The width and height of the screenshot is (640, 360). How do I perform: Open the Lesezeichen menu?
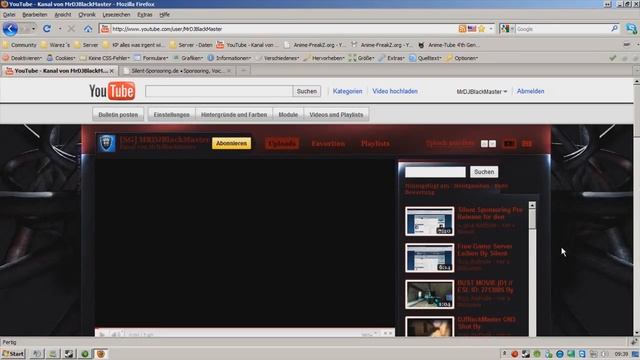[116, 15]
